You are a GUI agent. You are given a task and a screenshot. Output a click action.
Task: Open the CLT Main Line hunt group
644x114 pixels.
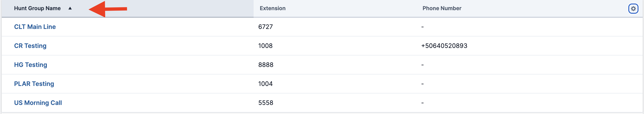click(x=35, y=27)
